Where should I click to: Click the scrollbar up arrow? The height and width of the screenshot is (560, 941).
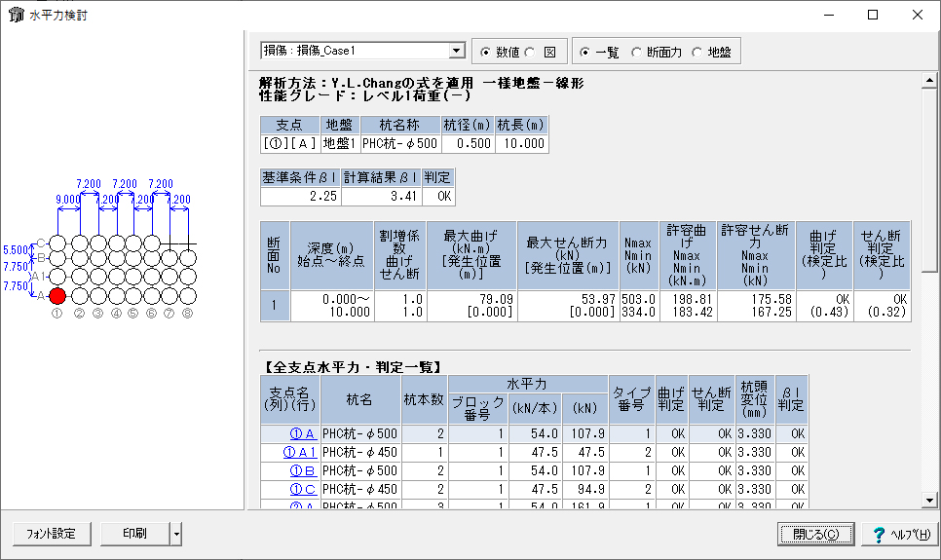point(929,80)
